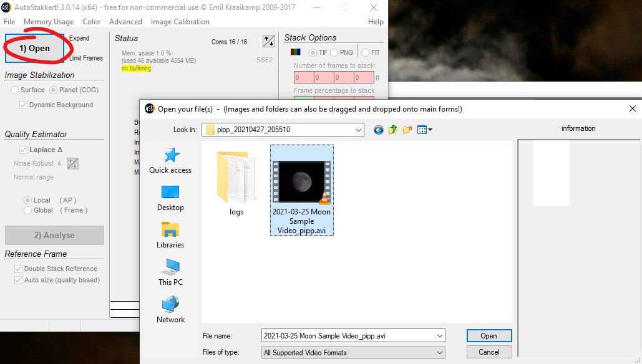Image resolution: width=642 pixels, height=364 pixels.
Task: Open Network in the places bar
Action: 170,310
